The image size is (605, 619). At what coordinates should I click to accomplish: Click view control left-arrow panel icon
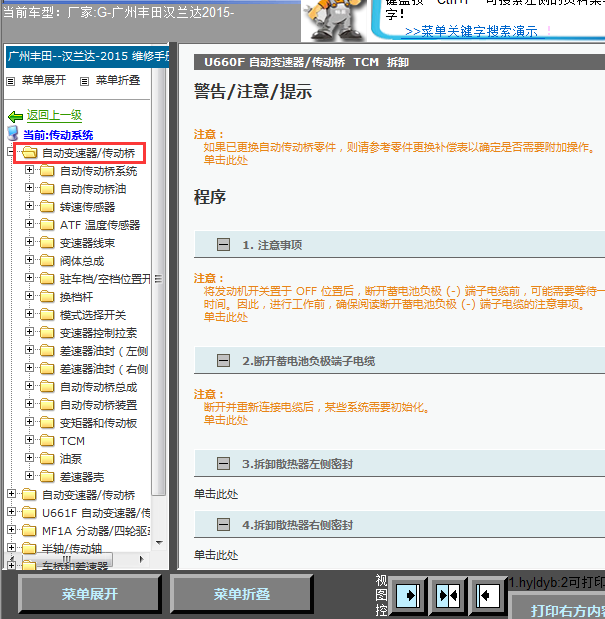point(488,595)
